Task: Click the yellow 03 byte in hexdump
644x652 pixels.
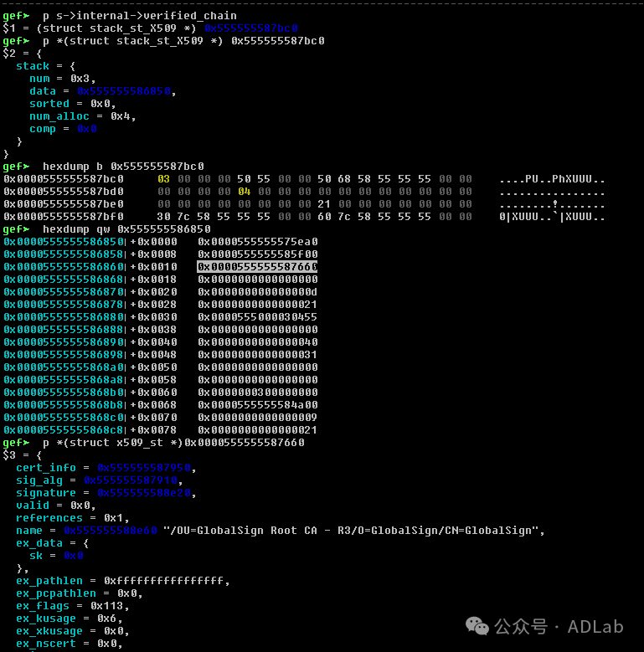Action: pos(163,179)
